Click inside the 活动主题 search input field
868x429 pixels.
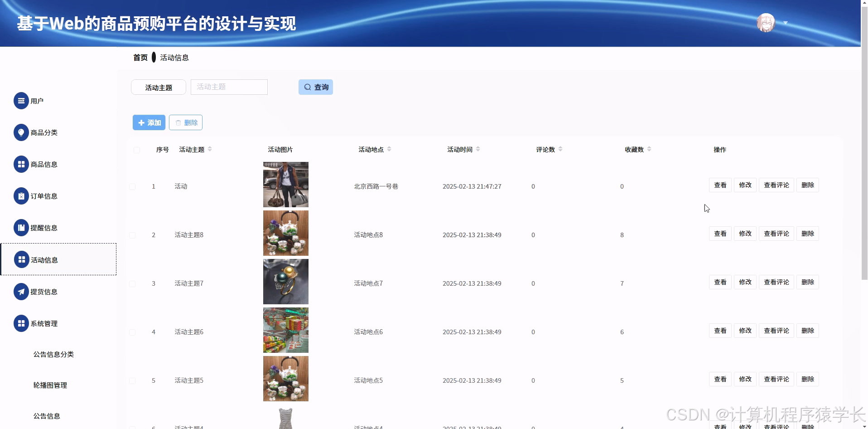[228, 87]
